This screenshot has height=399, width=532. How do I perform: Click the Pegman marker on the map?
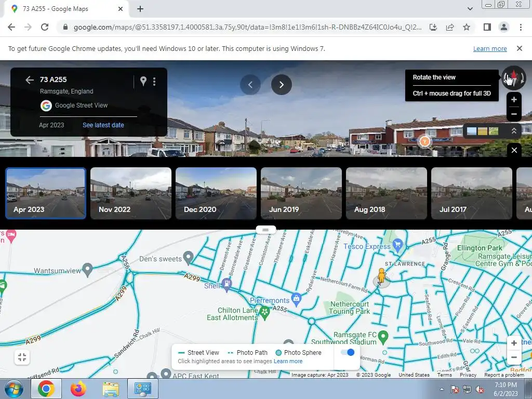click(x=382, y=276)
